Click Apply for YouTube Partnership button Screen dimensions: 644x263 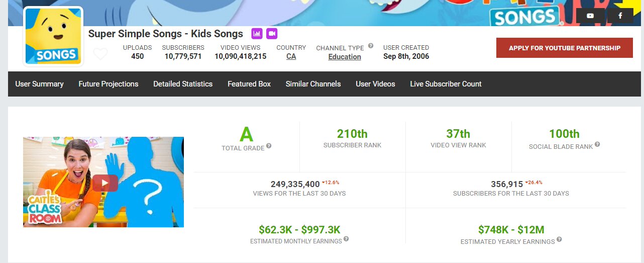click(x=565, y=48)
